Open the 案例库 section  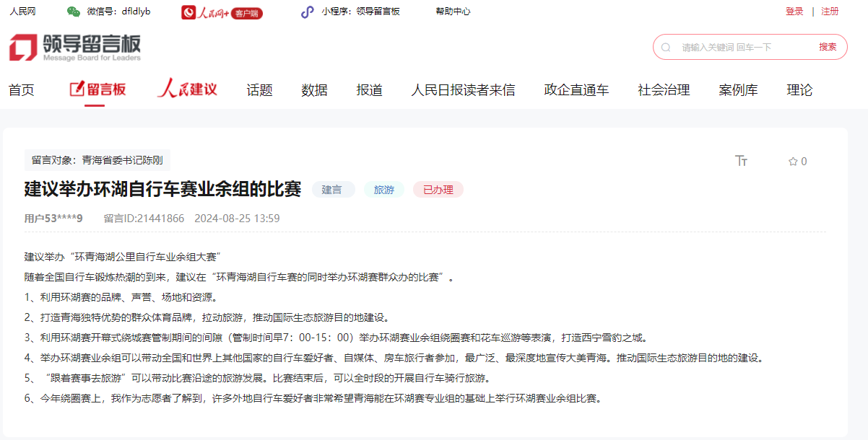tap(737, 89)
